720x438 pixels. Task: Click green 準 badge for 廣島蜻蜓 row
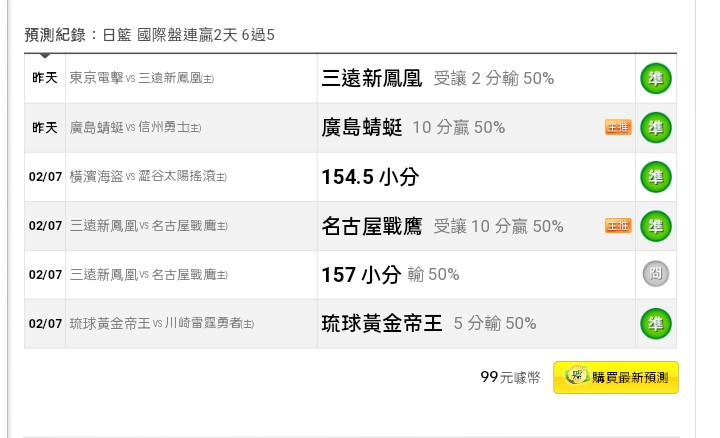click(x=656, y=128)
